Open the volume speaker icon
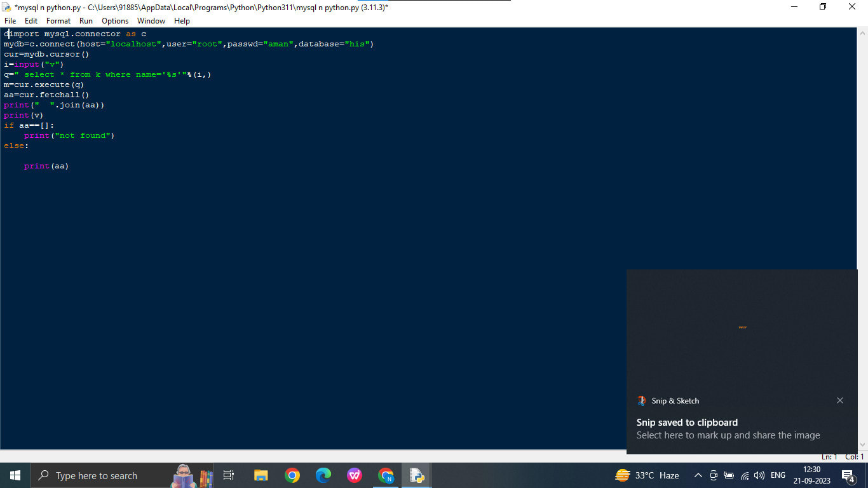The width and height of the screenshot is (868, 488). tap(759, 475)
